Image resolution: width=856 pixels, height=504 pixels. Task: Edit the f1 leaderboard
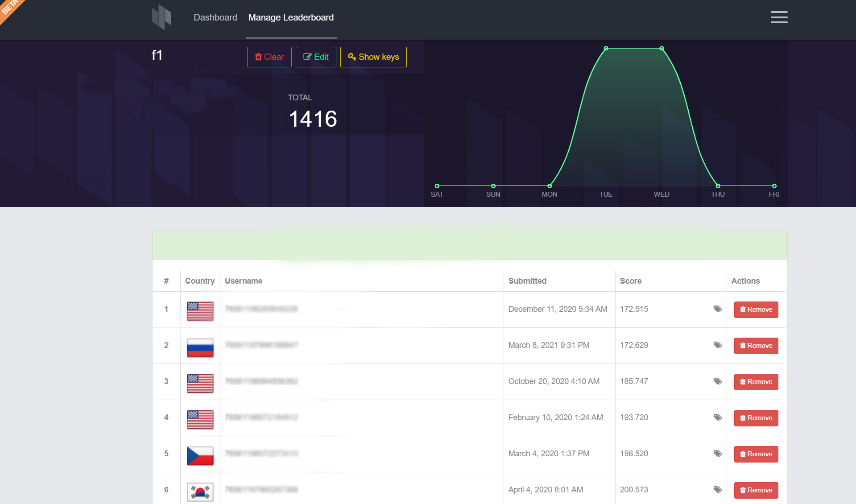pos(316,57)
